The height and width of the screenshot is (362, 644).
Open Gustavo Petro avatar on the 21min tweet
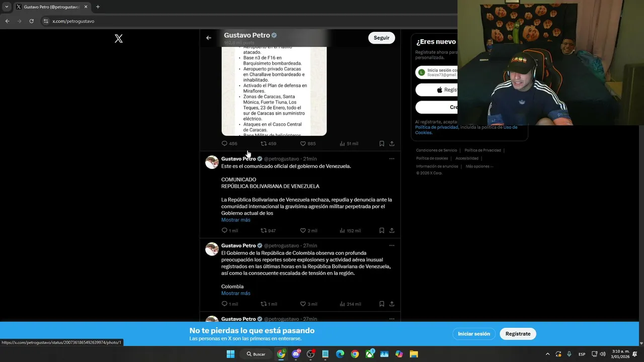click(x=212, y=162)
